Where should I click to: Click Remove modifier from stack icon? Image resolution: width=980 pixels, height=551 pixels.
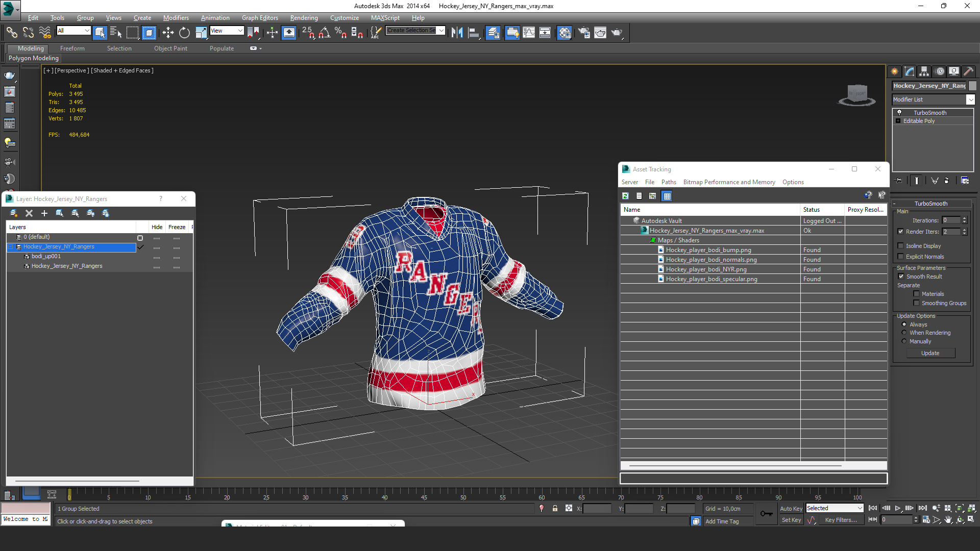tap(947, 181)
